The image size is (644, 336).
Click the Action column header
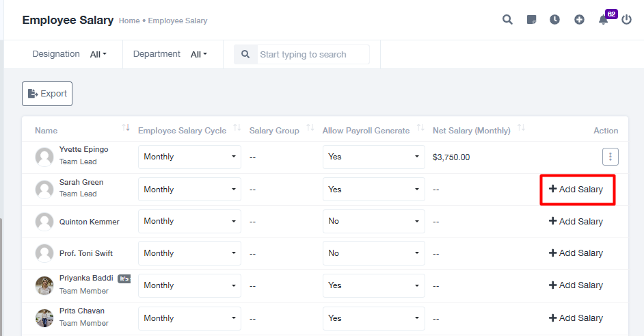606,131
